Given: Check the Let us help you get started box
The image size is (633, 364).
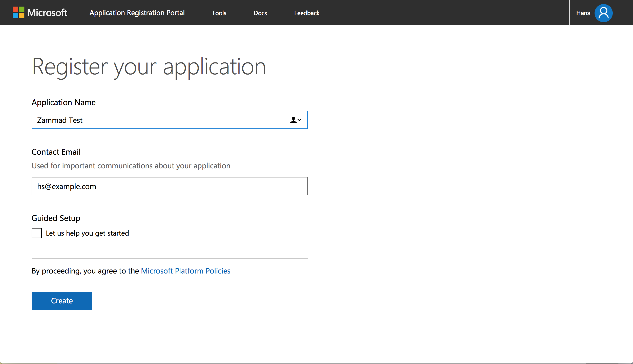Looking at the screenshot, I should click(x=37, y=233).
